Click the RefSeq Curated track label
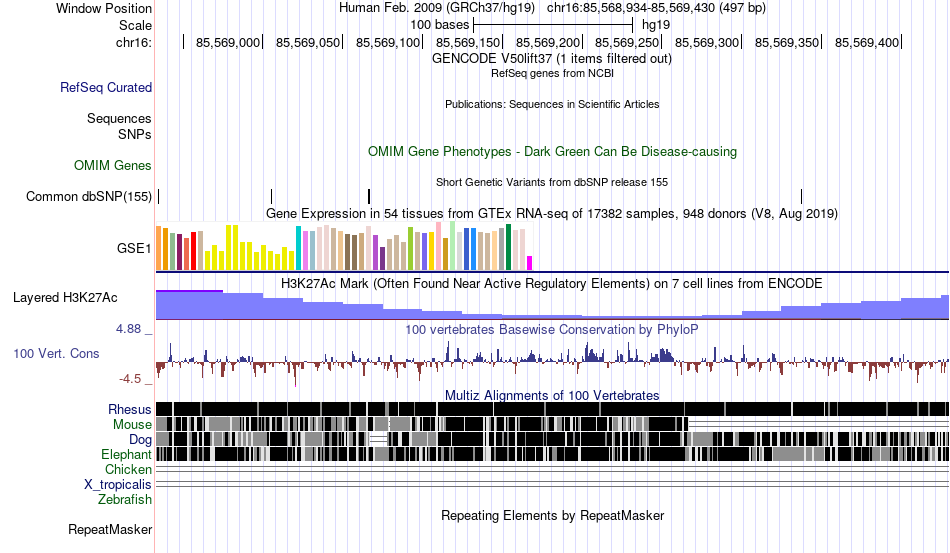 click(105, 87)
